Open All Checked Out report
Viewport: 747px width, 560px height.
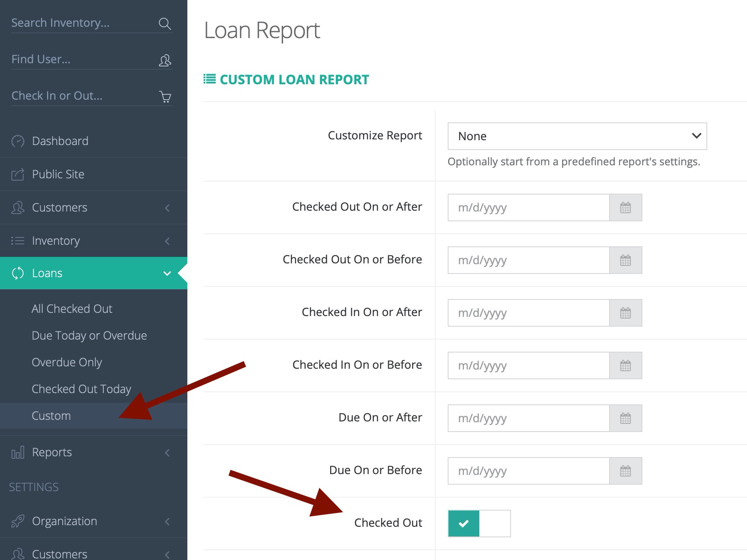click(72, 309)
